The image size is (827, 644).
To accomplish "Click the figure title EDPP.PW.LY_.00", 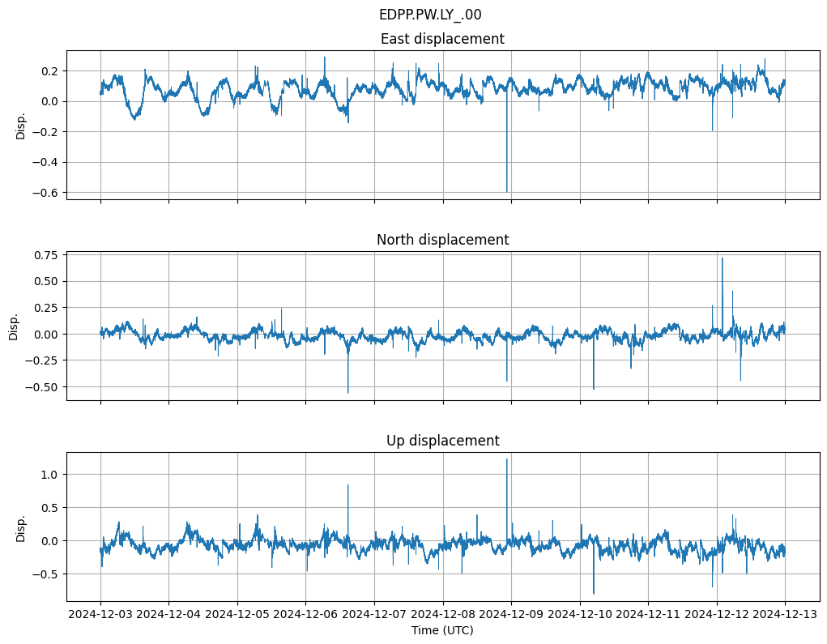I will 430,15.
